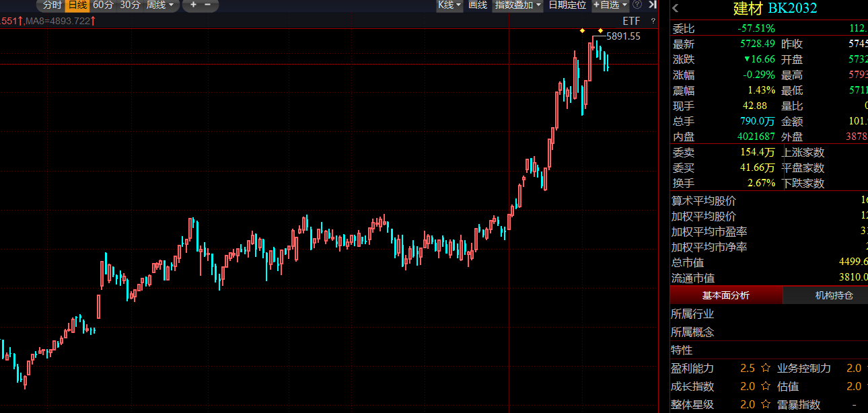Click the star icon beside 整体星级

(765, 404)
